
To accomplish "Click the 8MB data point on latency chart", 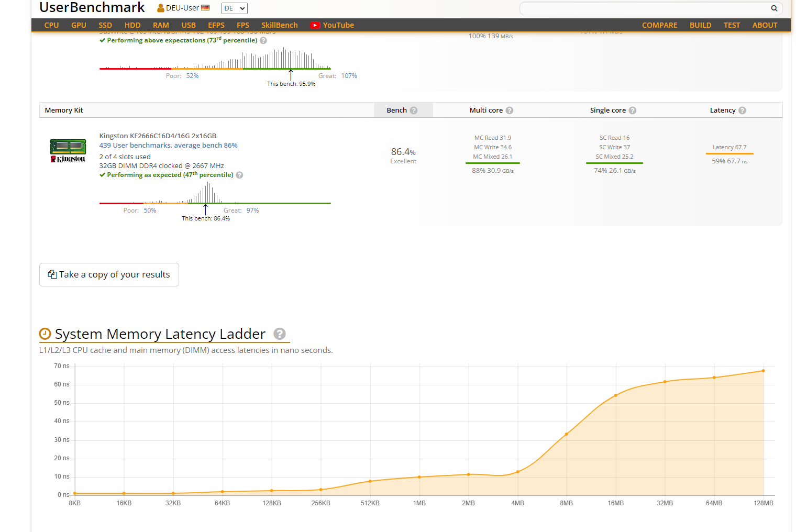I will click(x=566, y=434).
